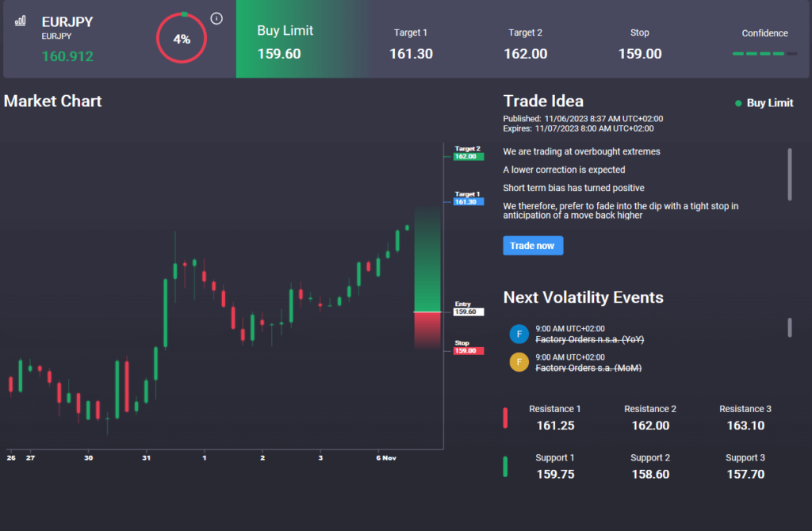Click the Entry price marker 159.60
This screenshot has width=812, height=531.
pos(467,311)
